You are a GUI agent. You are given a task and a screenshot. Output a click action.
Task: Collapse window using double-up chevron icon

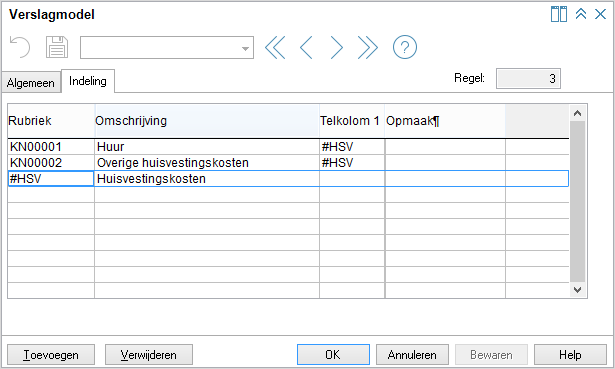tap(581, 14)
